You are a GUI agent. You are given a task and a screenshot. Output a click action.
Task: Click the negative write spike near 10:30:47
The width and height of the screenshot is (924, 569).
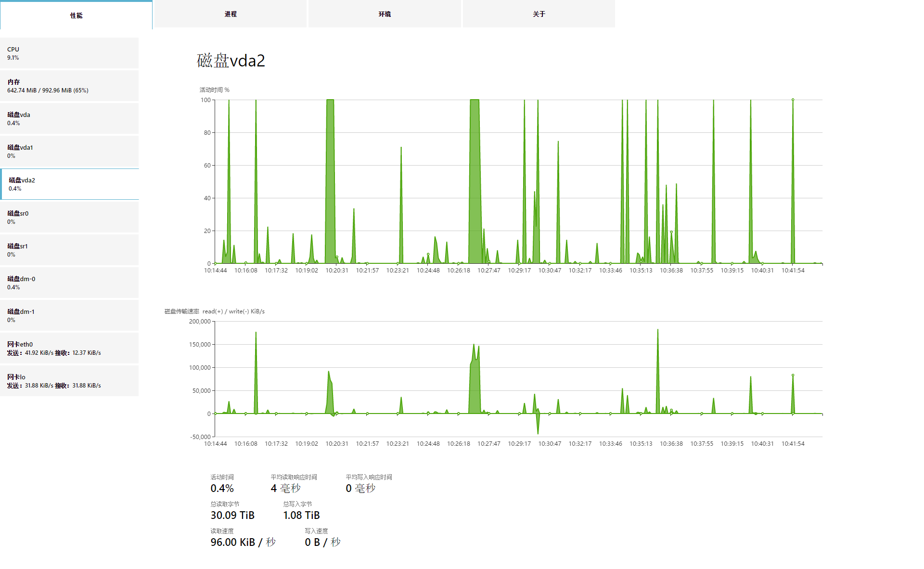[538, 424]
